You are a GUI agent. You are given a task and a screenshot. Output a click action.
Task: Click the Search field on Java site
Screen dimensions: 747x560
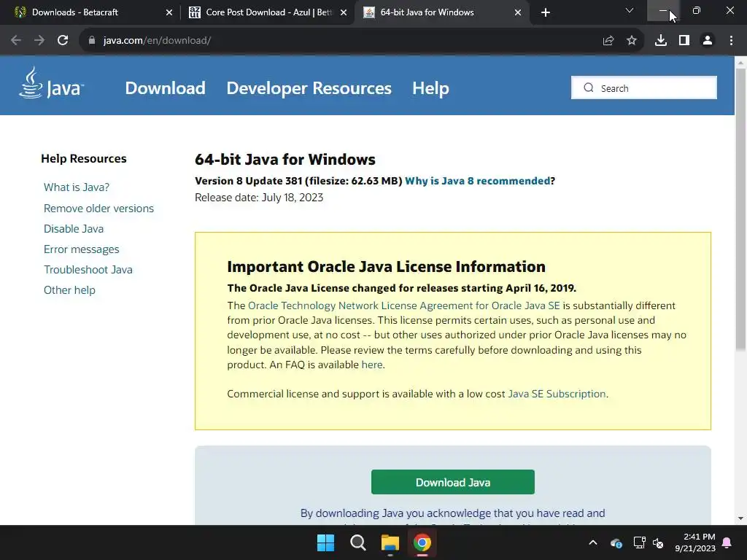[643, 87]
